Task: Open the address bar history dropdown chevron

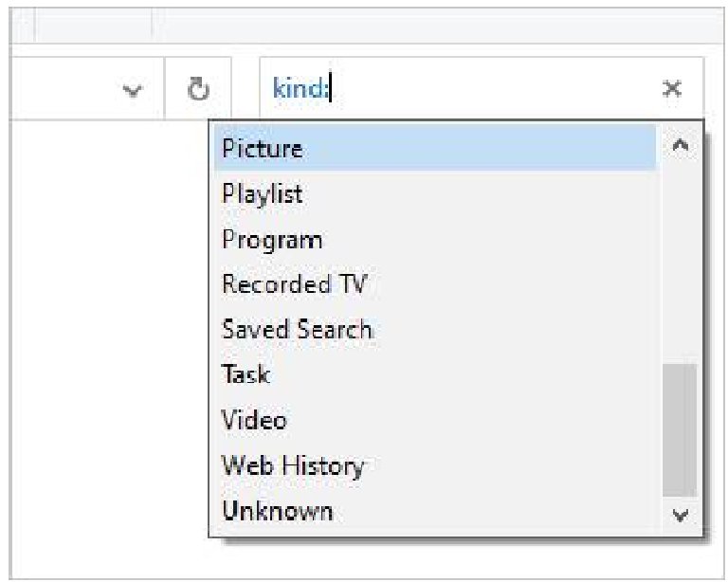Action: (133, 89)
